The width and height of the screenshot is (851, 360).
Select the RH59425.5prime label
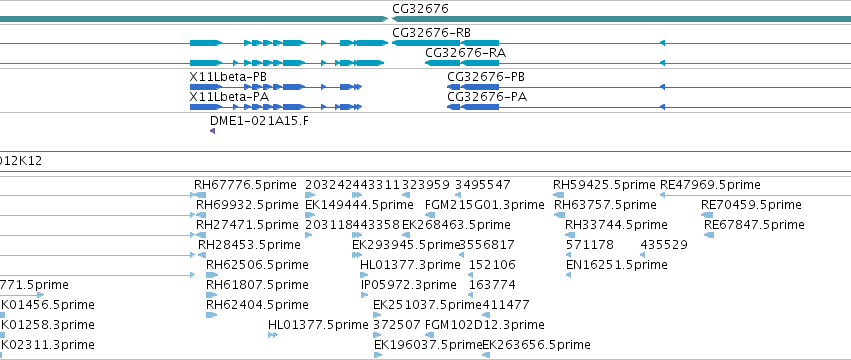click(x=605, y=185)
